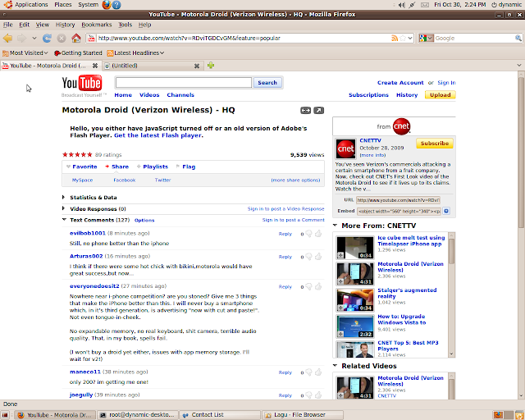This screenshot has width=525, height=420.
Task: Open the help icon in top panel
Action: click(116, 5)
